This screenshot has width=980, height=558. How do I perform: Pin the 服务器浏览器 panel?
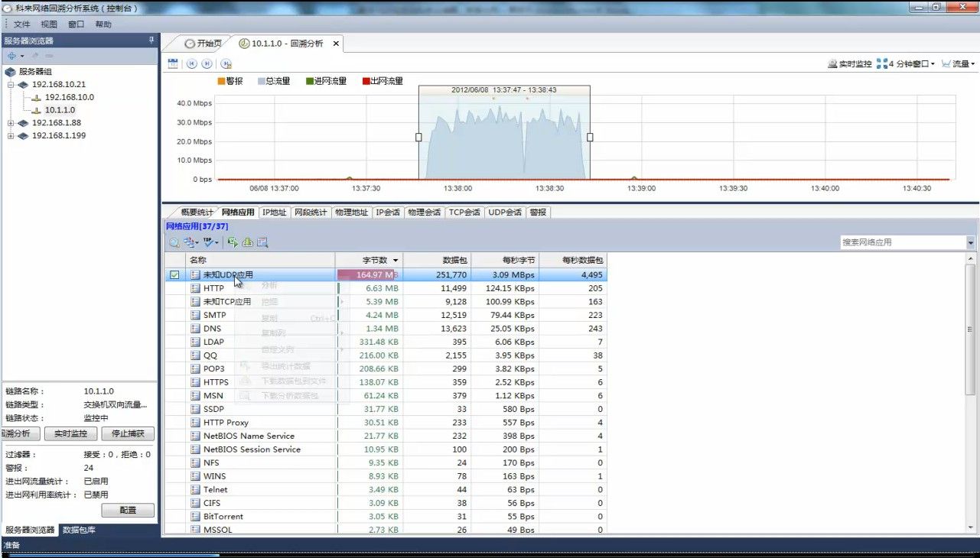(x=151, y=41)
